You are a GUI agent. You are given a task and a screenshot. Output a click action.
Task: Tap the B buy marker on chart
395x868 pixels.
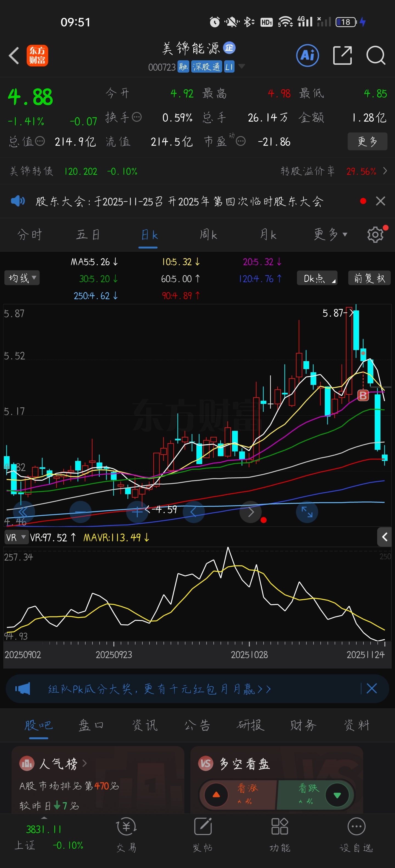click(363, 395)
